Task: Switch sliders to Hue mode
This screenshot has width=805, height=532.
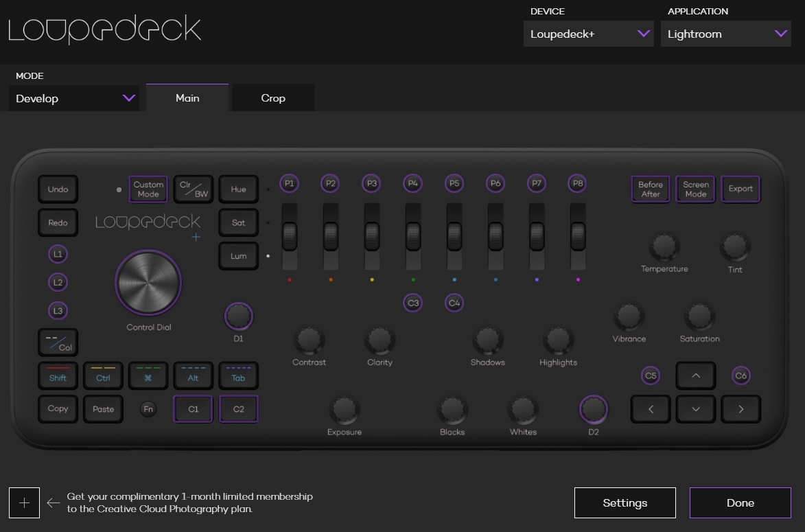Action: pyautogui.click(x=239, y=189)
